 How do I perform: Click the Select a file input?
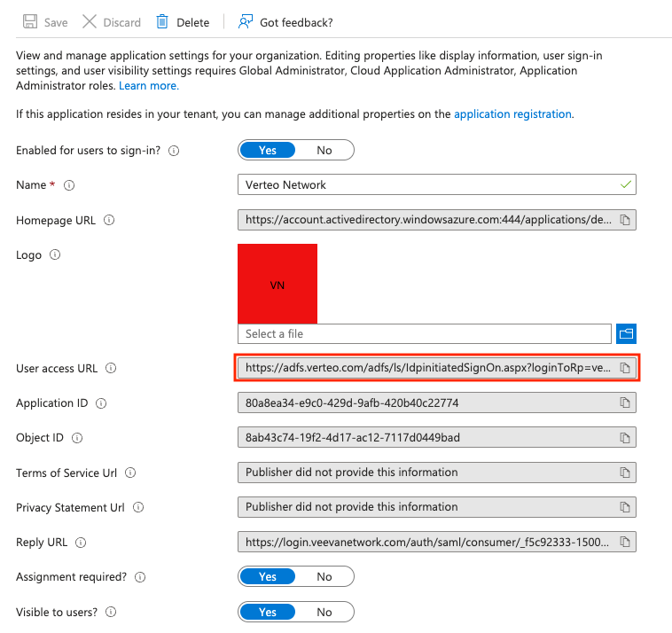[x=424, y=334]
